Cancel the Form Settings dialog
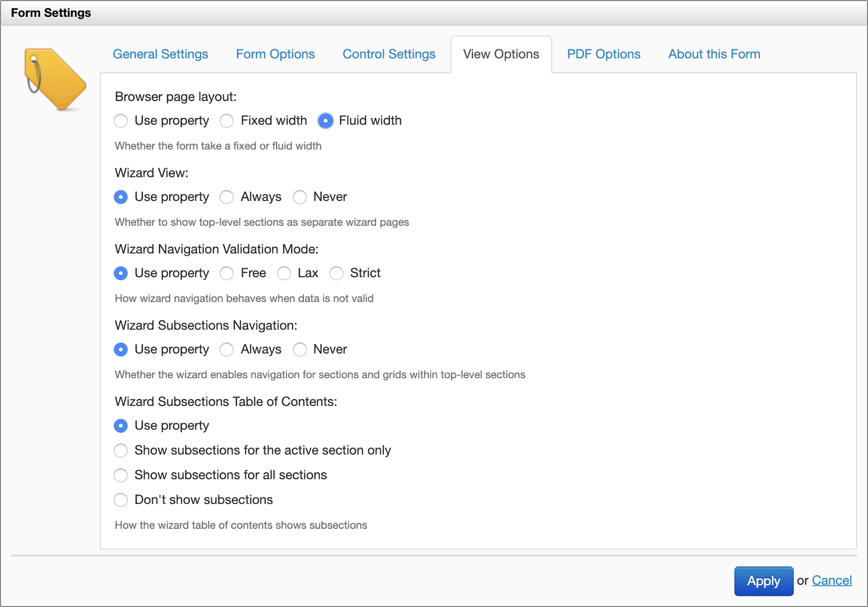The height and width of the screenshot is (607, 868). pos(832,580)
